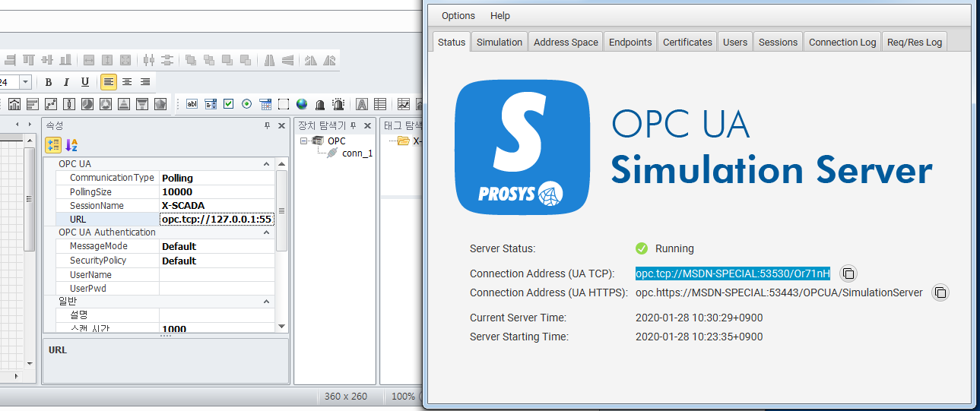Select conn_1 in device explorer tree
Viewport: 980px width, 411px height.
(x=357, y=153)
